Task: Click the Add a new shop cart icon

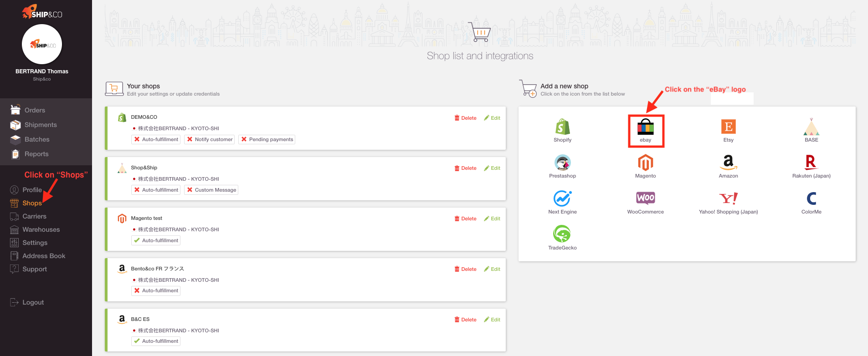Action: coord(528,88)
